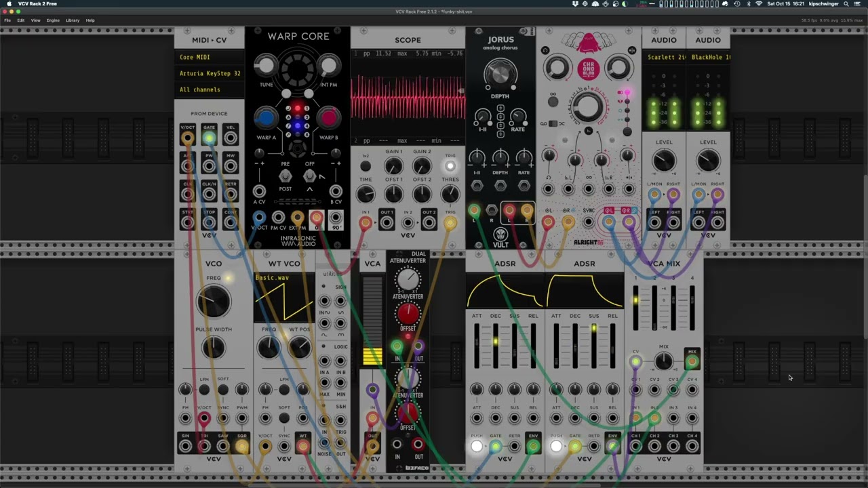Screen dimensions: 868x488
Task: Click the DEC slider on the first ADSR
Action: pyautogui.click(x=496, y=346)
